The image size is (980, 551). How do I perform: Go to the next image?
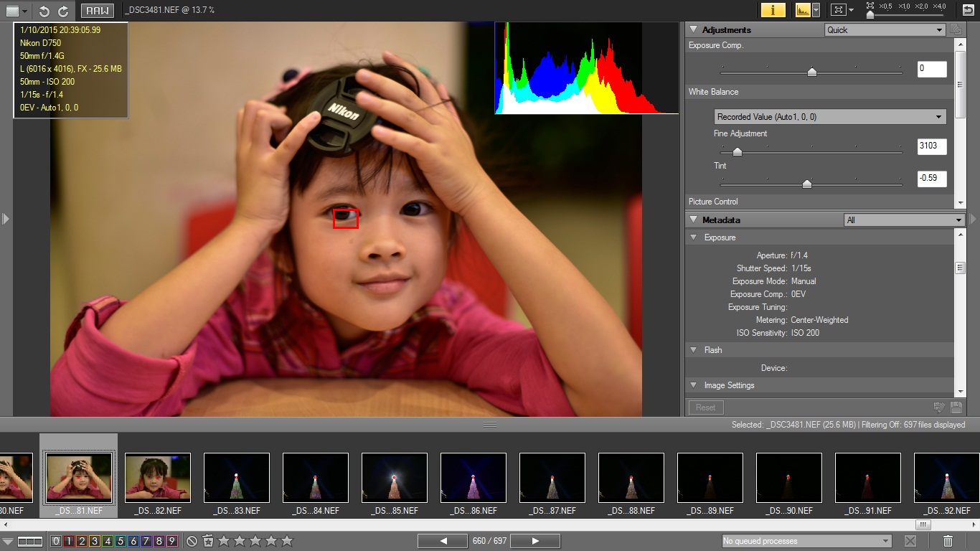(x=534, y=541)
